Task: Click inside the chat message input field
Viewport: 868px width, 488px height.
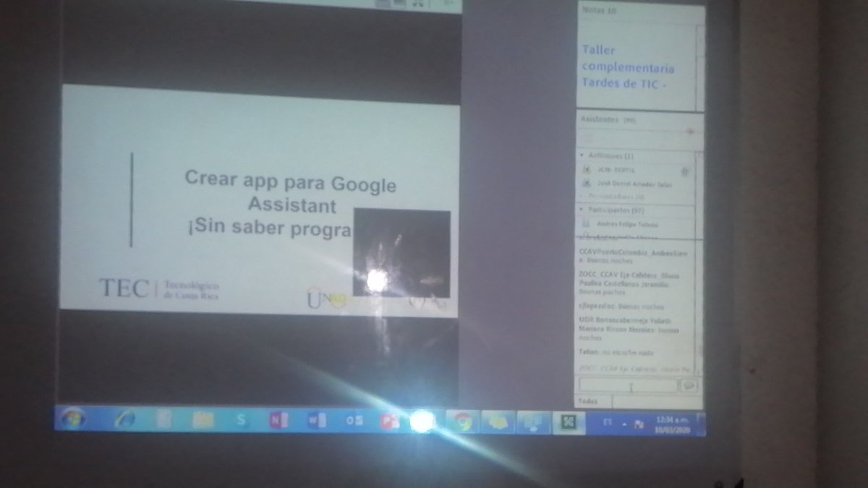Action: pos(628,386)
